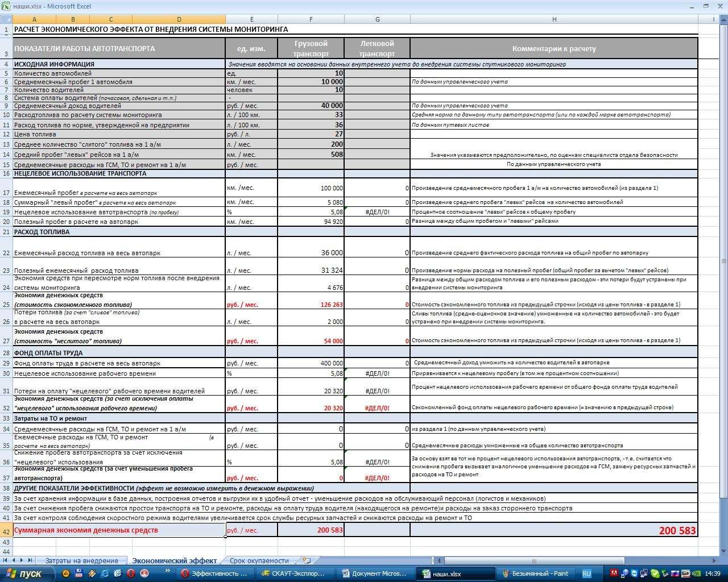Select row 42 header
This screenshot has width=728, height=582.
click(x=6, y=531)
